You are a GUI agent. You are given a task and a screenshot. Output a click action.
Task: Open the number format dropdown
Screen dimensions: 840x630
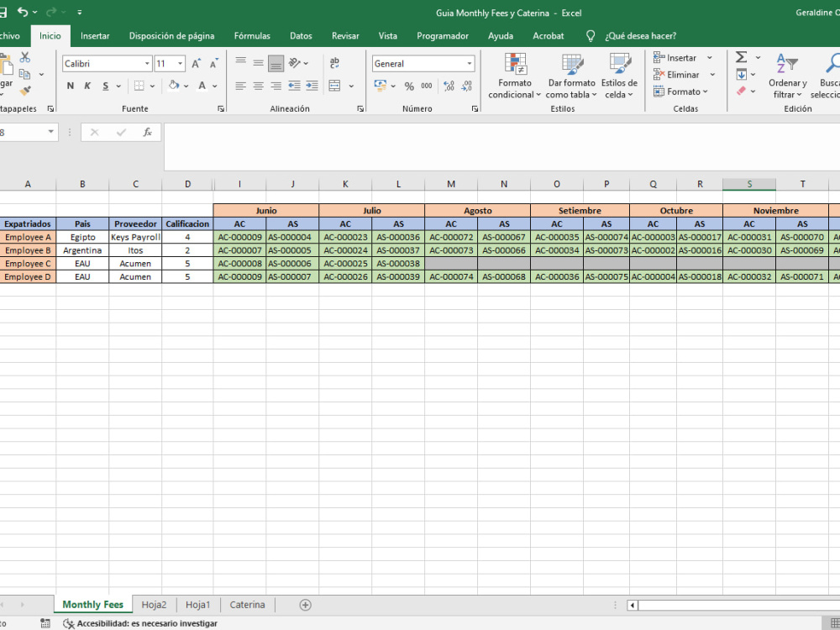click(x=470, y=64)
